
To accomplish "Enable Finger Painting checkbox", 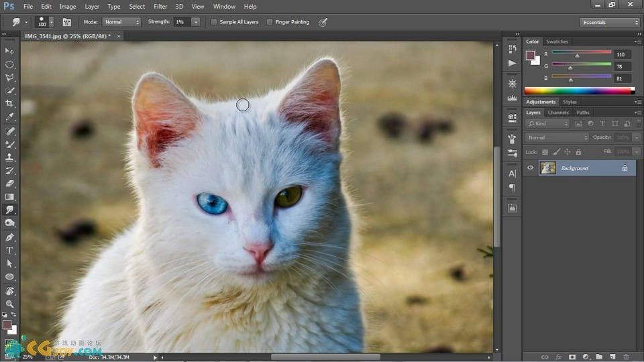I will point(270,22).
